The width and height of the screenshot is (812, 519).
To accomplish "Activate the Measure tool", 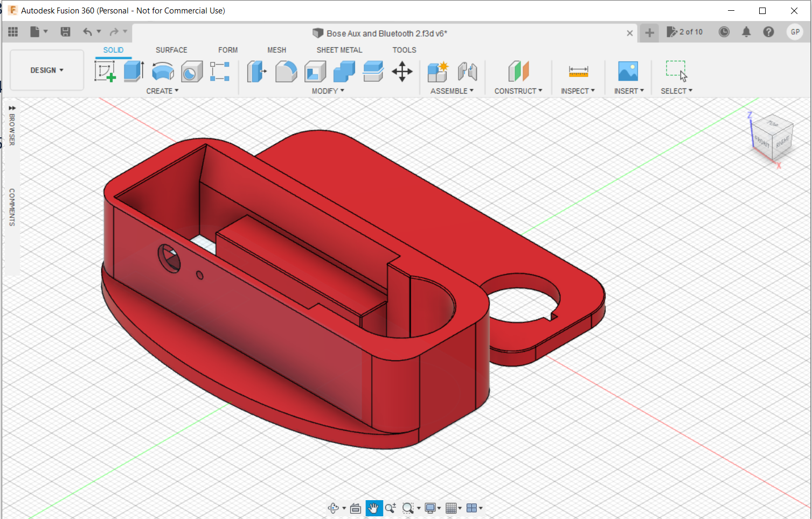I will click(x=578, y=72).
